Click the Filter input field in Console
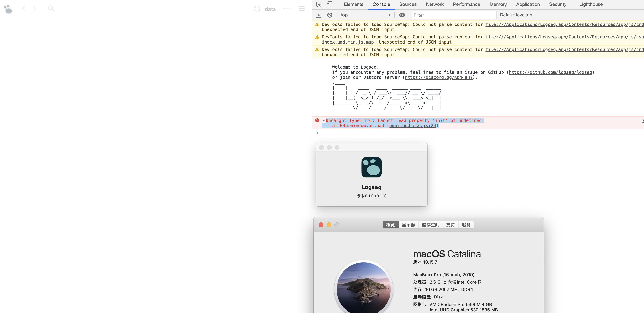The image size is (644, 313). pos(454,15)
